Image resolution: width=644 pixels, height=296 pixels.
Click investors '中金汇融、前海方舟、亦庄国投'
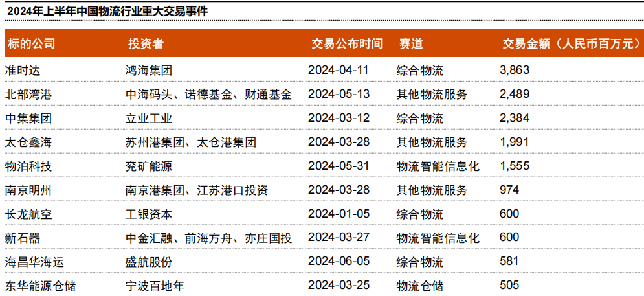(x=208, y=238)
